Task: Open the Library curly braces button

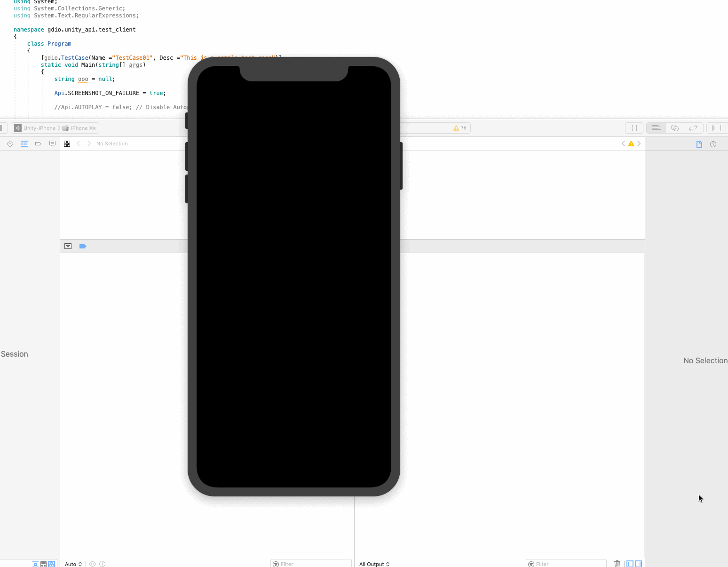Action: tap(634, 128)
